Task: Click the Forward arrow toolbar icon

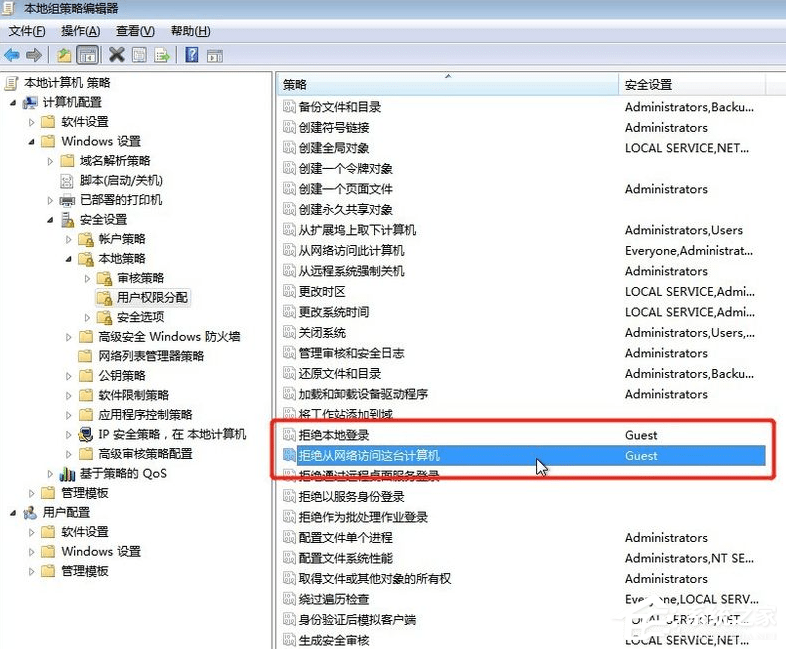Action: 34,55
